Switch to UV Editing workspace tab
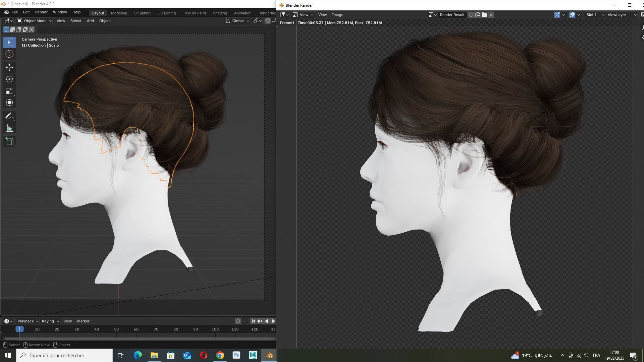This screenshot has width=644, height=362. 167,13
